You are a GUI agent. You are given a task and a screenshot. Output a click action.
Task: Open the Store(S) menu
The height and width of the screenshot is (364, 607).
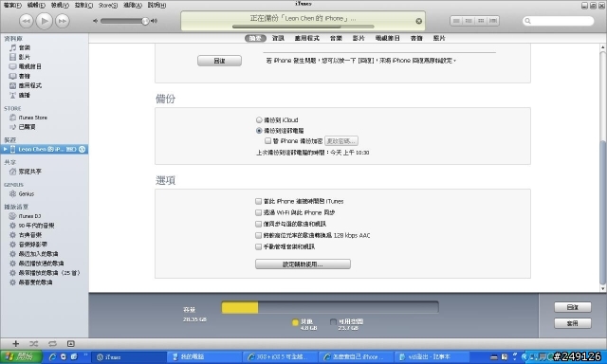(108, 5)
